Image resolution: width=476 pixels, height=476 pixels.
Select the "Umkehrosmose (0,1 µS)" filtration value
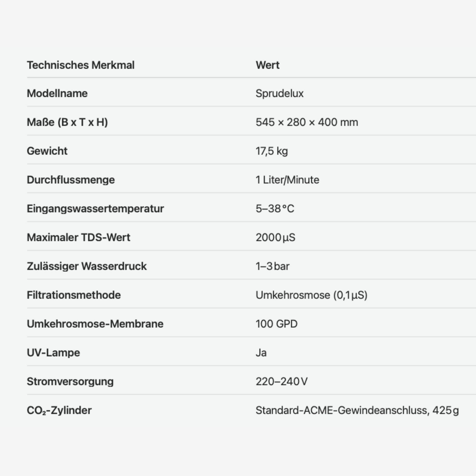312,295
